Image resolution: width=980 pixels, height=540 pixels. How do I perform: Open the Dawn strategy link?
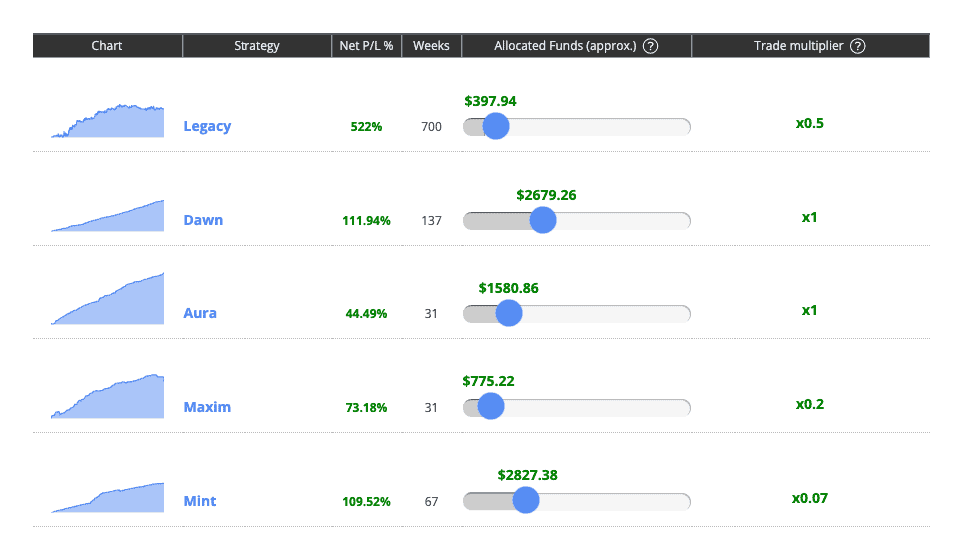click(x=203, y=220)
